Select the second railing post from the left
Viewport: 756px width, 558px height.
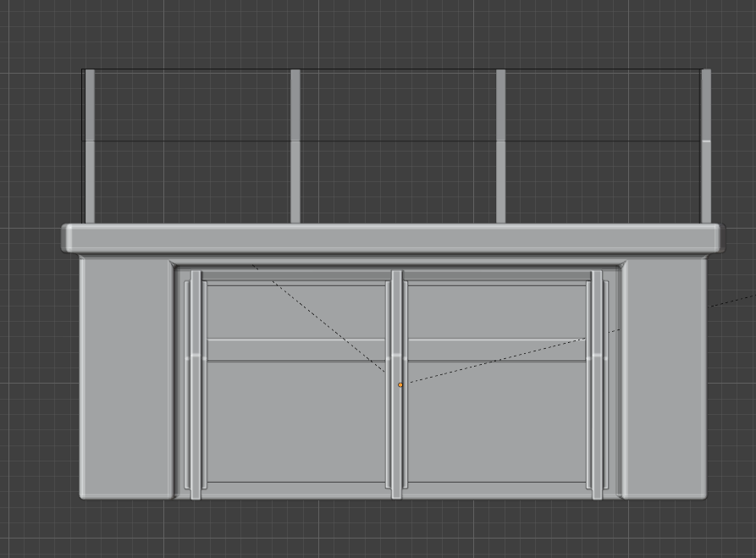click(x=295, y=146)
